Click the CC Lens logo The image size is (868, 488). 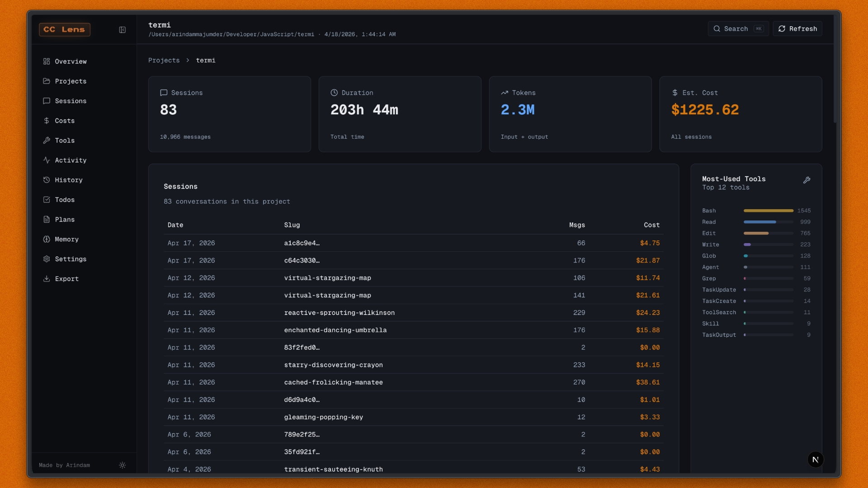(65, 30)
